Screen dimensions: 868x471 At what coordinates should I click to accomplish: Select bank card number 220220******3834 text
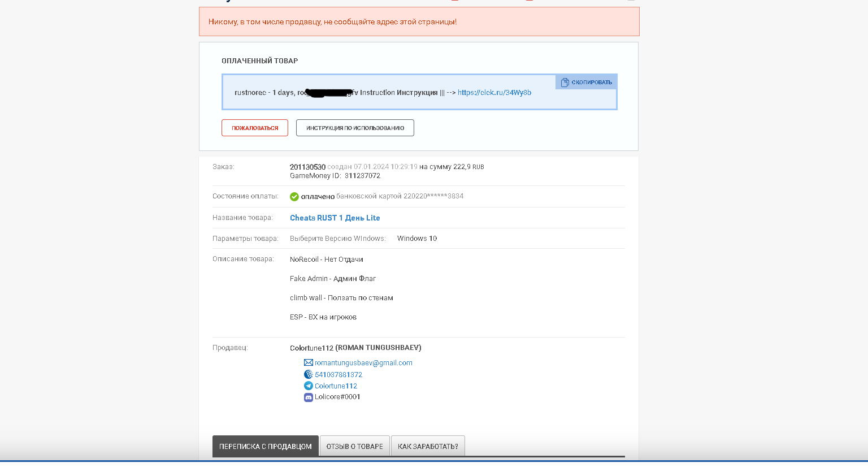pyautogui.click(x=433, y=196)
